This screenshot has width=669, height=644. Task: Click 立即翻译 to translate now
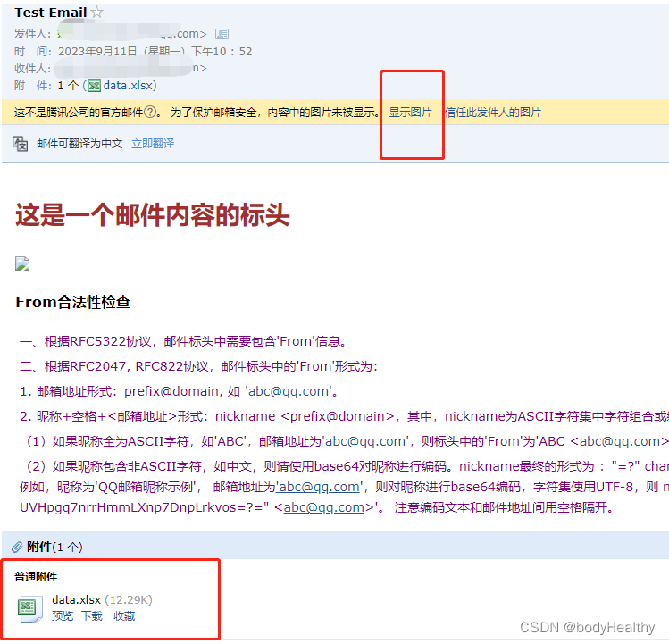tap(153, 144)
